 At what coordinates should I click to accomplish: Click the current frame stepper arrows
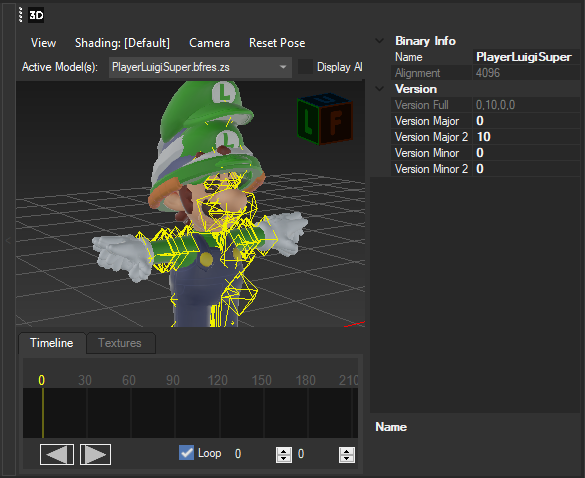(x=284, y=454)
